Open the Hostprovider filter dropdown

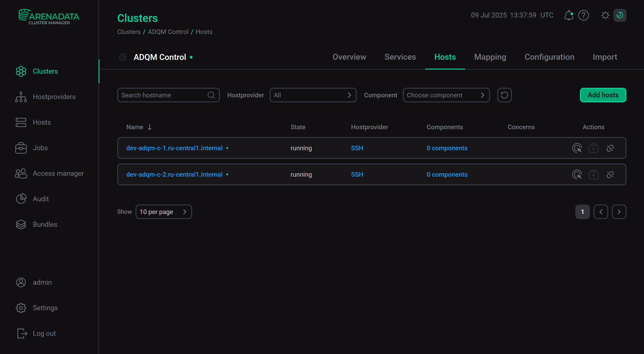(x=313, y=95)
